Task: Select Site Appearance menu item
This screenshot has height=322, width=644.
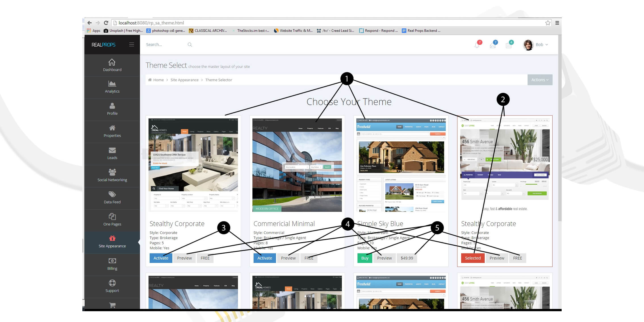Action: pyautogui.click(x=112, y=242)
